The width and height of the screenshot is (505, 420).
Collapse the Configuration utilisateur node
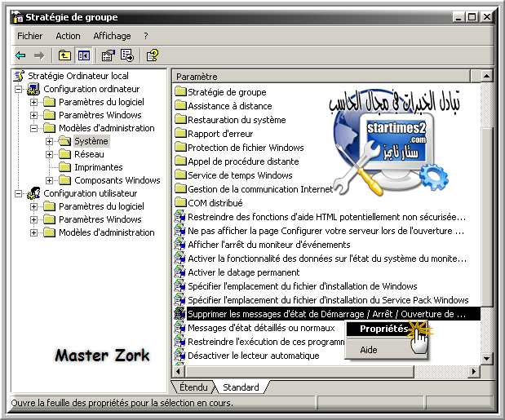pos(19,193)
